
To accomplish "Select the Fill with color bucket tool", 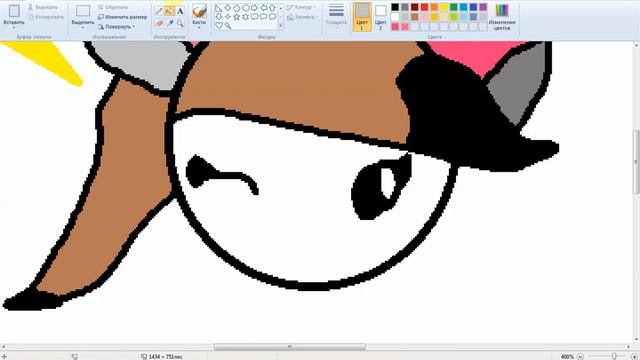I will click(x=169, y=11).
